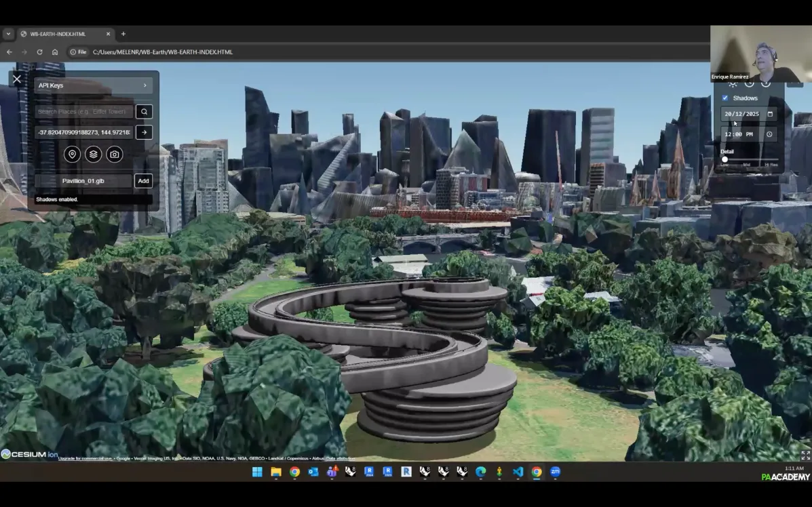Open Visual Studio Code from the taskbar

click(518, 472)
